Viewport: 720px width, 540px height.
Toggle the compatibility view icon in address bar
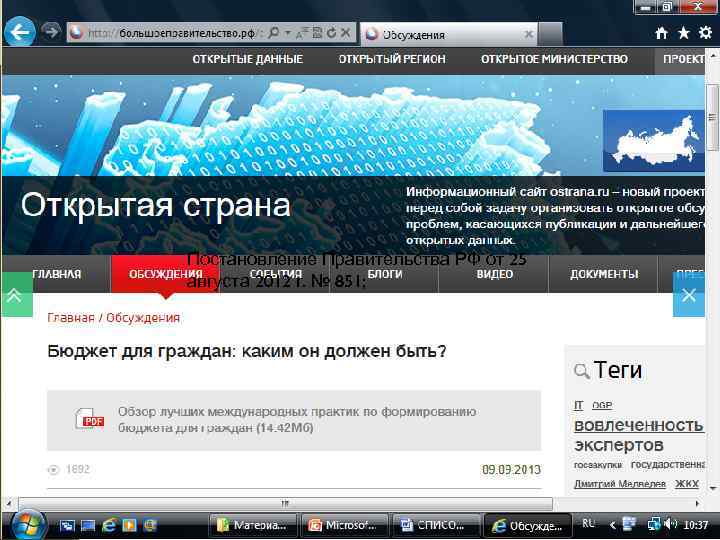coord(317,33)
